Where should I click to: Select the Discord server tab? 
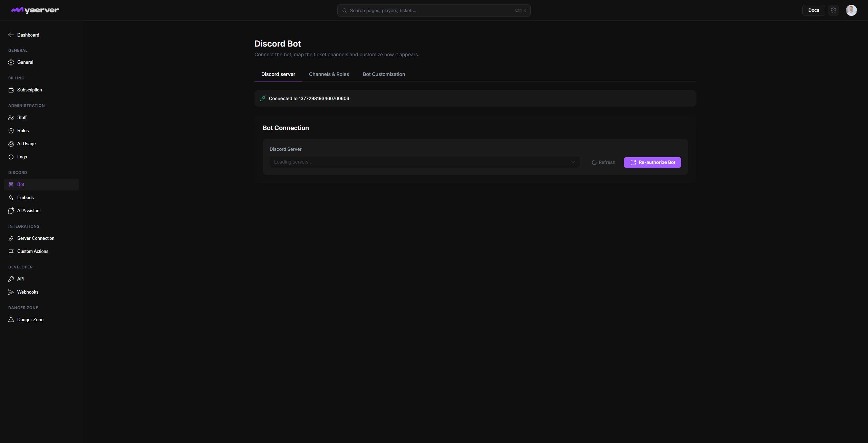click(x=278, y=74)
